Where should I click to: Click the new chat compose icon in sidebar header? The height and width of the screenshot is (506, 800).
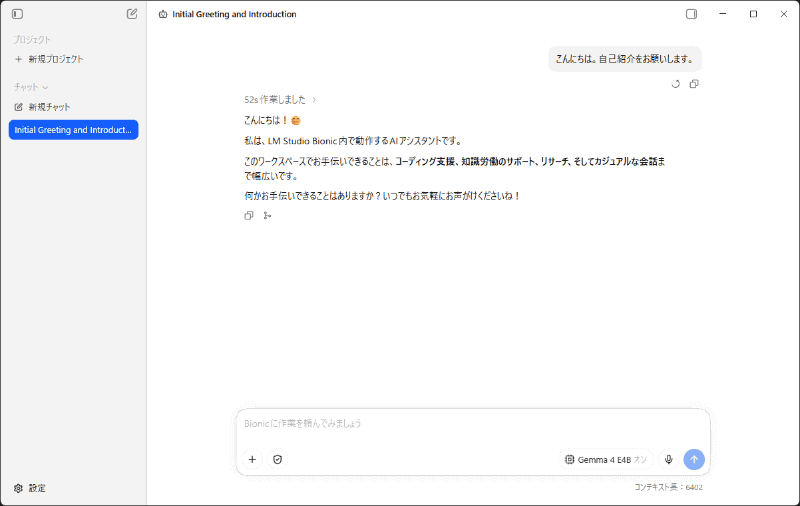point(132,14)
